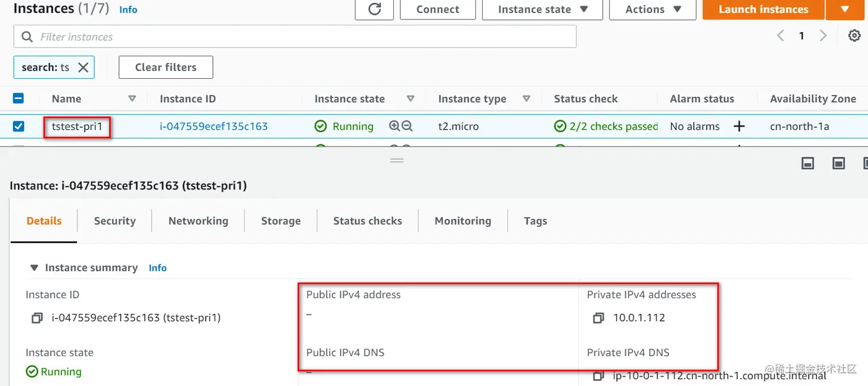The width and height of the screenshot is (868, 386).
Task: Go to previous page arrow
Action: [780, 36]
